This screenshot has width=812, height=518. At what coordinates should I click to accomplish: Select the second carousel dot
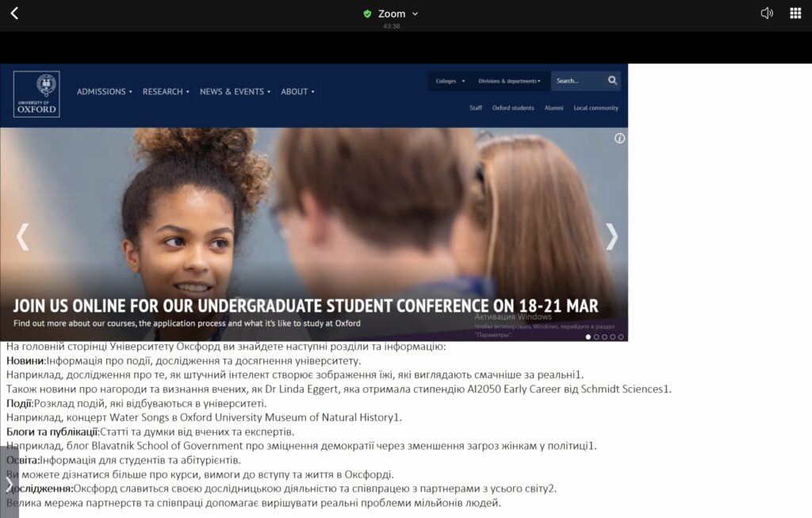(x=596, y=336)
